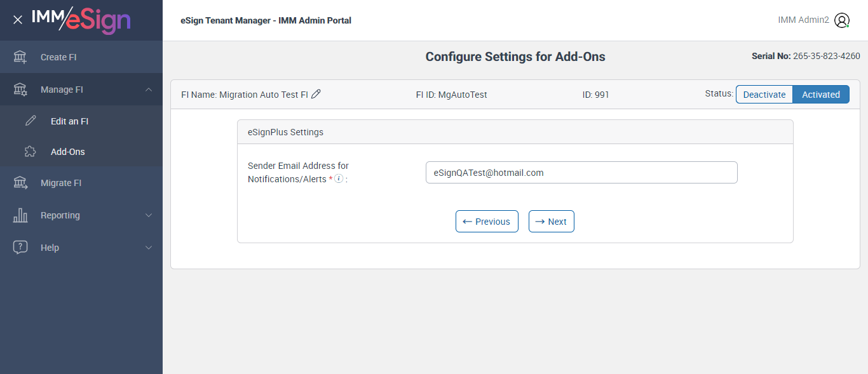Image resolution: width=868 pixels, height=374 pixels.
Task: Click the Next button
Action: (551, 222)
